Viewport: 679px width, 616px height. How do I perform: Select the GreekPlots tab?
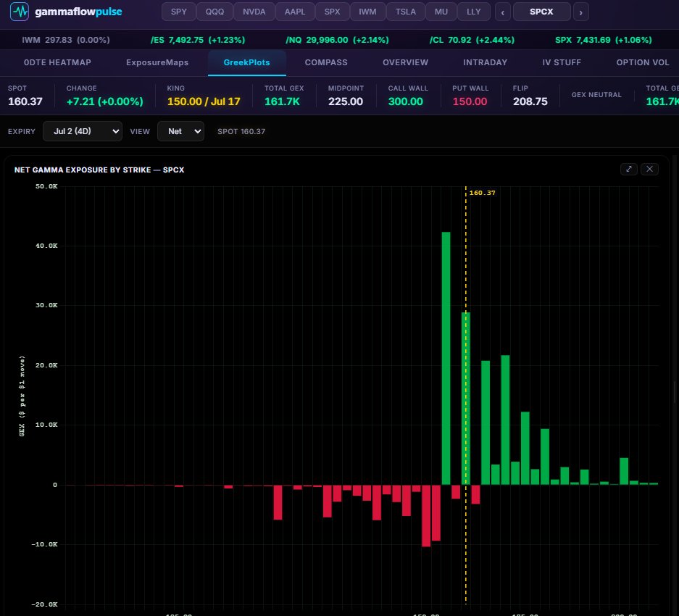tap(247, 62)
